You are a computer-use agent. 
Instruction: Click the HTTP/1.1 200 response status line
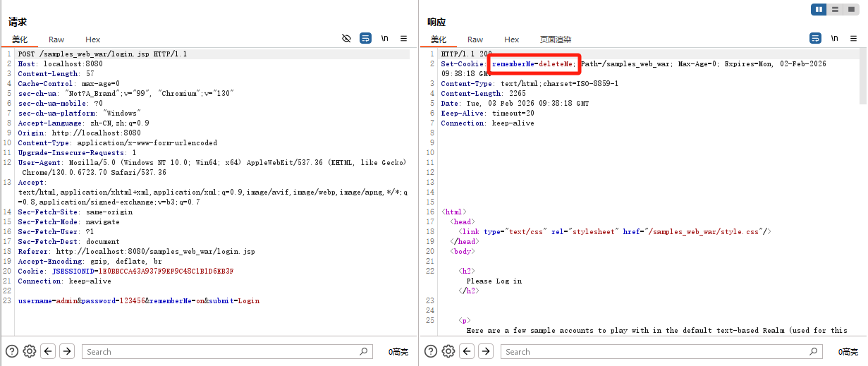coord(467,54)
